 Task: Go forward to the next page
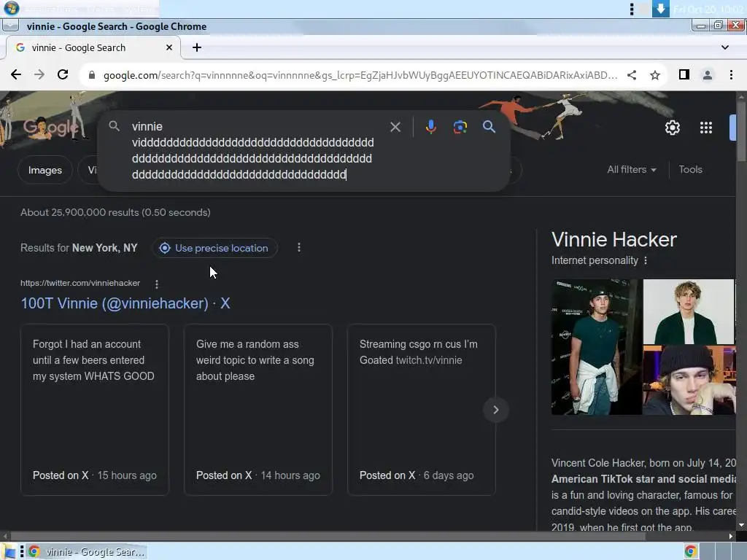[x=39, y=75]
